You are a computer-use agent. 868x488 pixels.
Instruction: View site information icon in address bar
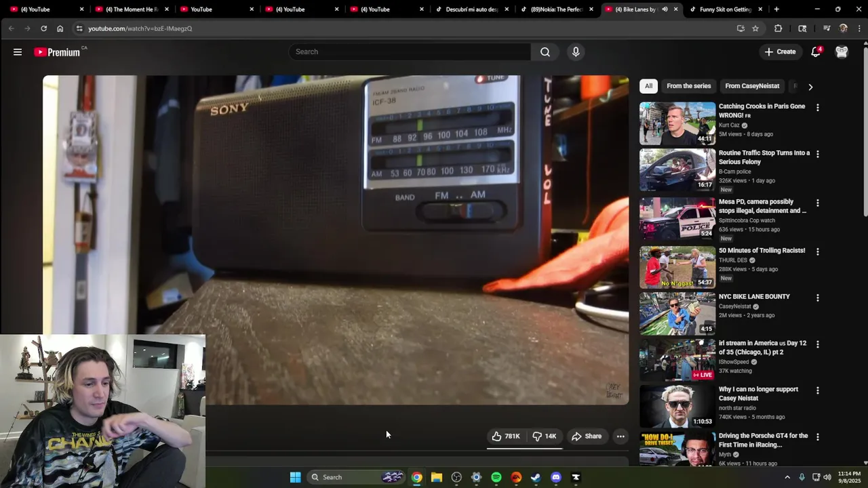(x=79, y=28)
